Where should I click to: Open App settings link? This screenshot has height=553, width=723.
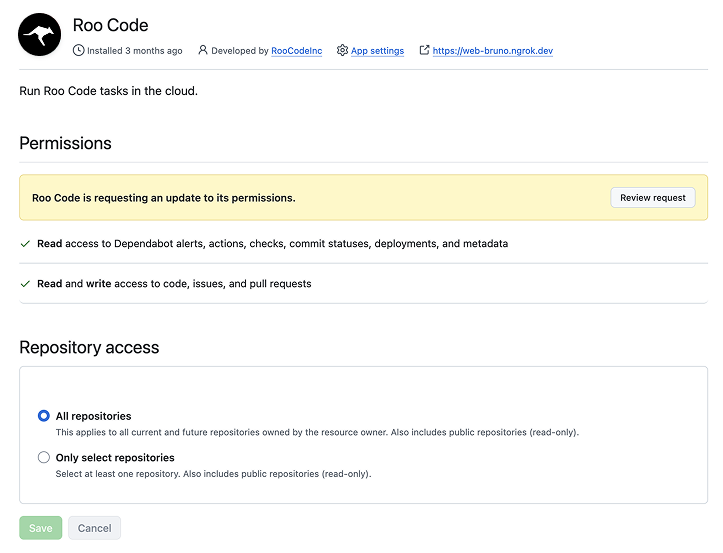point(377,51)
